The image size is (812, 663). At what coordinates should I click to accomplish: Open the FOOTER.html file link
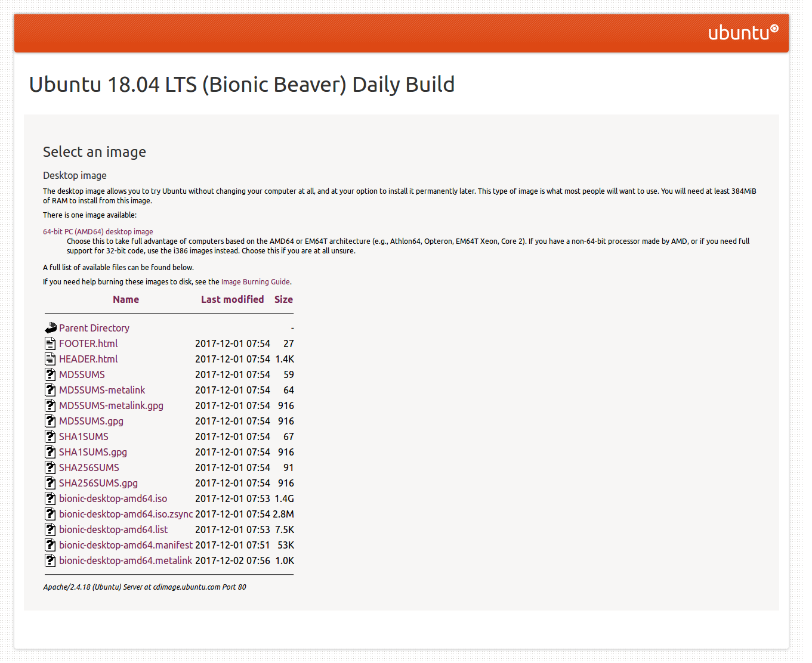[x=88, y=343]
